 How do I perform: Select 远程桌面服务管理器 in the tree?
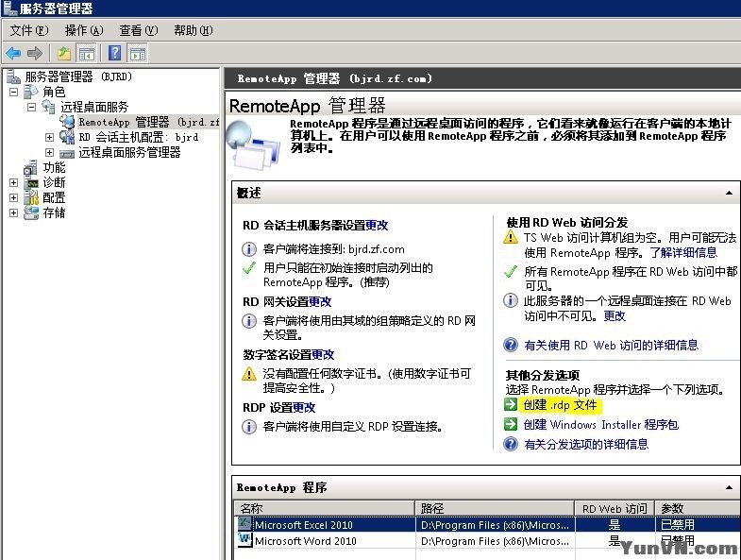pyautogui.click(x=129, y=152)
